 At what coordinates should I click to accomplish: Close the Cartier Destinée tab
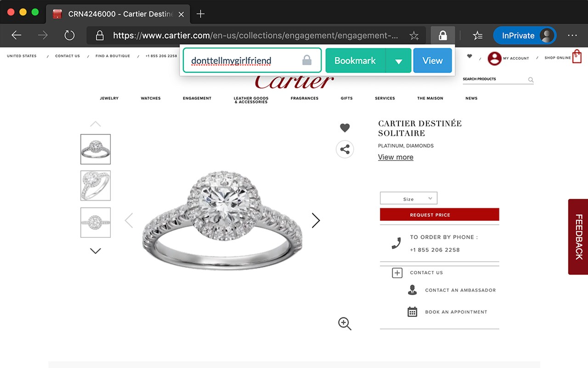point(181,14)
